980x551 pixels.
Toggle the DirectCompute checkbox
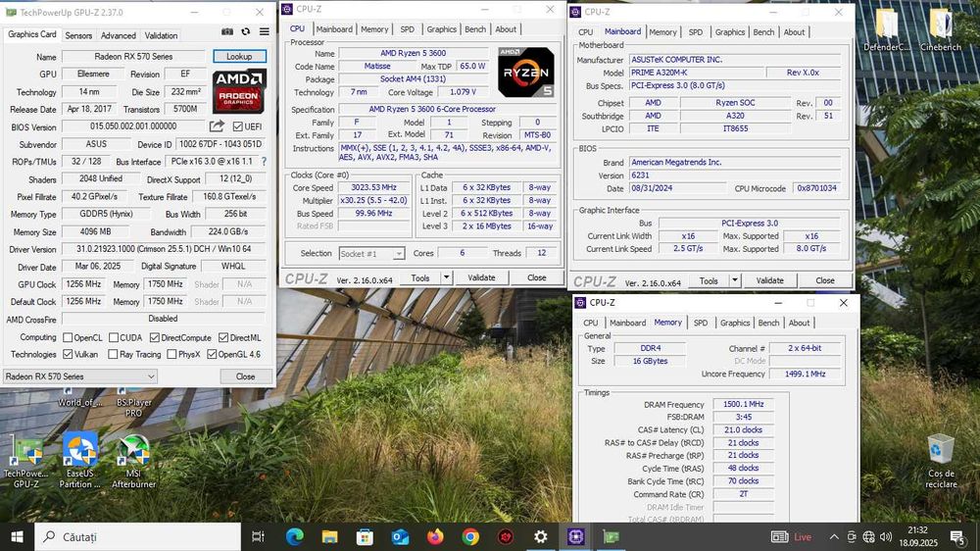pyautogui.click(x=155, y=337)
